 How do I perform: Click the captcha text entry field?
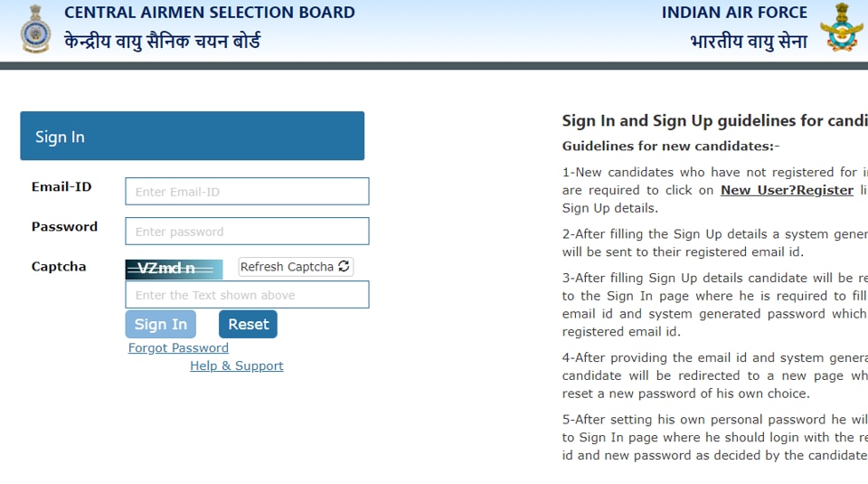247,295
